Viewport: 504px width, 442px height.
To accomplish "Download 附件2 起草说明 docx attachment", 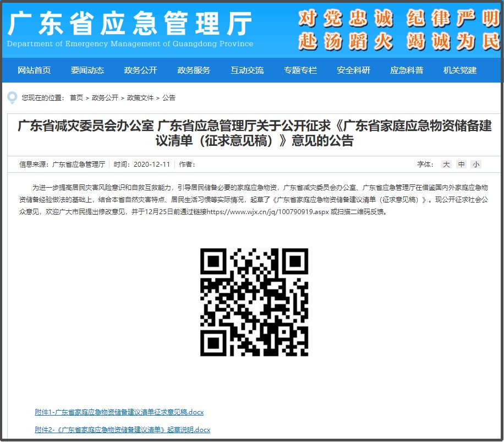I will pos(122,429).
